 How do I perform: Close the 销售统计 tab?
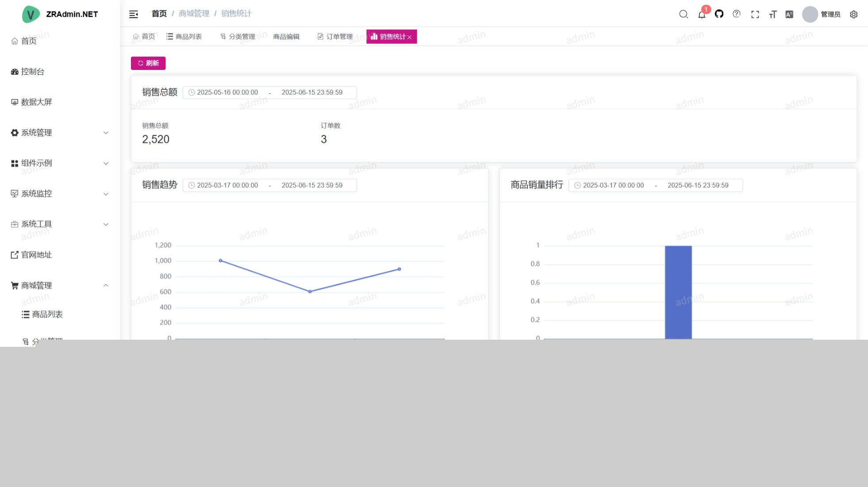coord(410,37)
